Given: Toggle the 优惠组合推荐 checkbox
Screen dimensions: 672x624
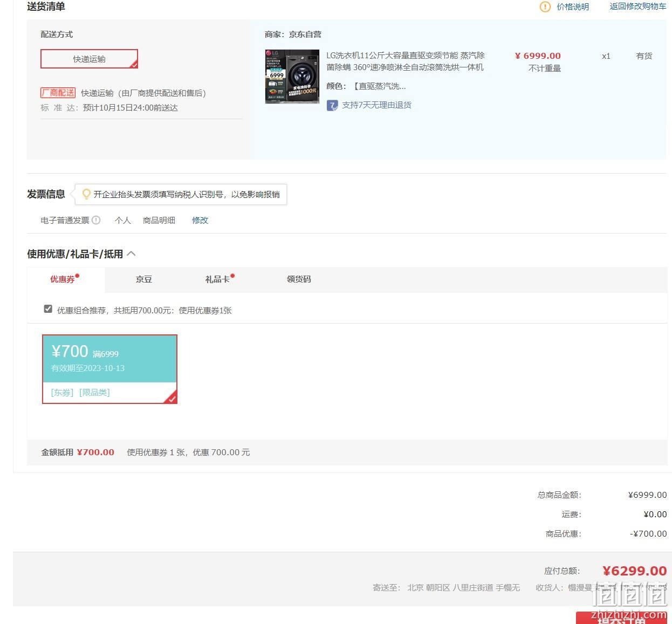Looking at the screenshot, I should [48, 309].
